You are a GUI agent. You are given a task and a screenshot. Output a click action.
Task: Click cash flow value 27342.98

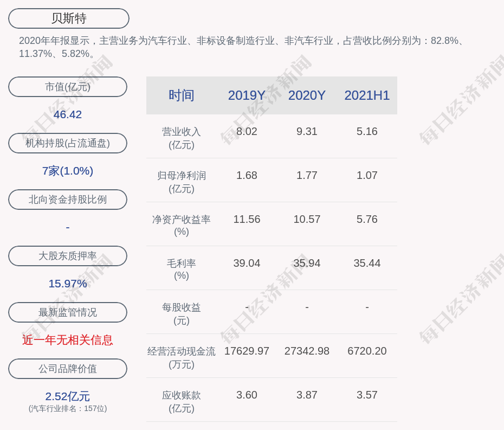coord(307,351)
